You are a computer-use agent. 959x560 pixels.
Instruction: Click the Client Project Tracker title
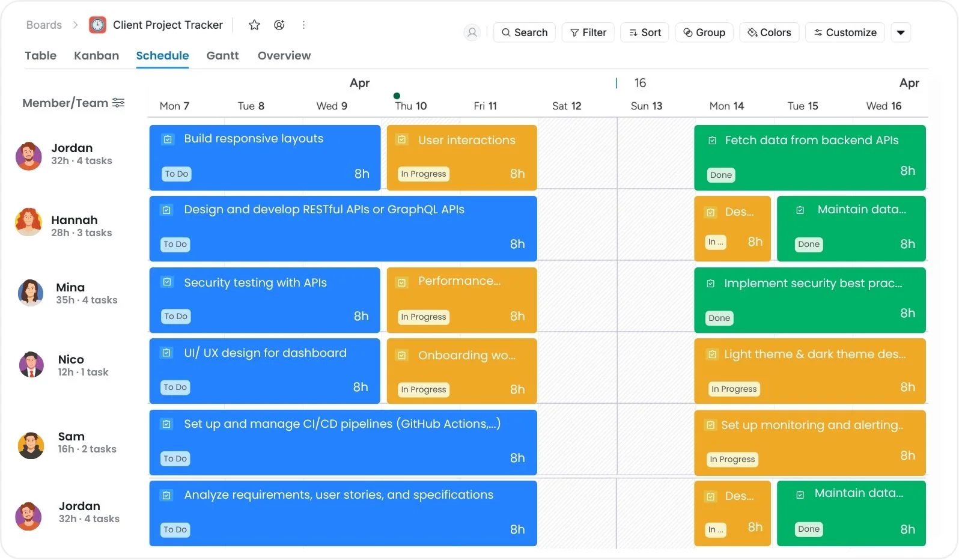[168, 25]
